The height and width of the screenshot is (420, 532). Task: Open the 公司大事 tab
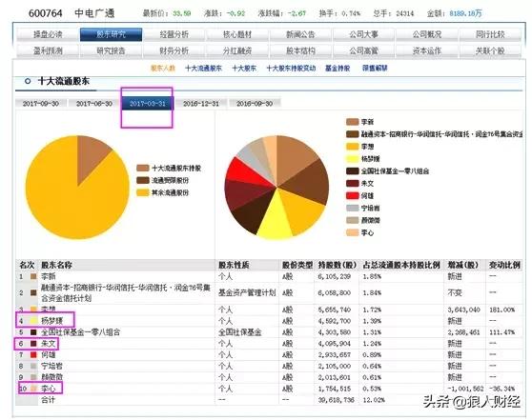click(363, 34)
